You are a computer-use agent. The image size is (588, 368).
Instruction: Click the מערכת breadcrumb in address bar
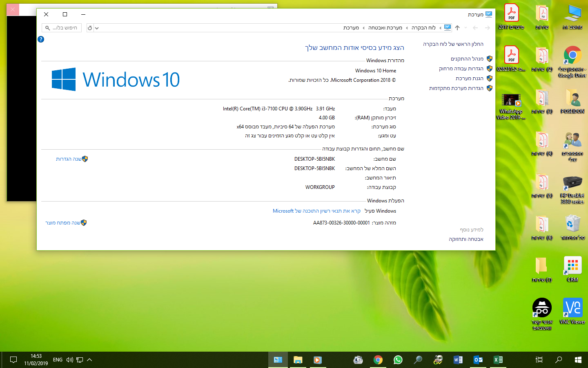351,28
